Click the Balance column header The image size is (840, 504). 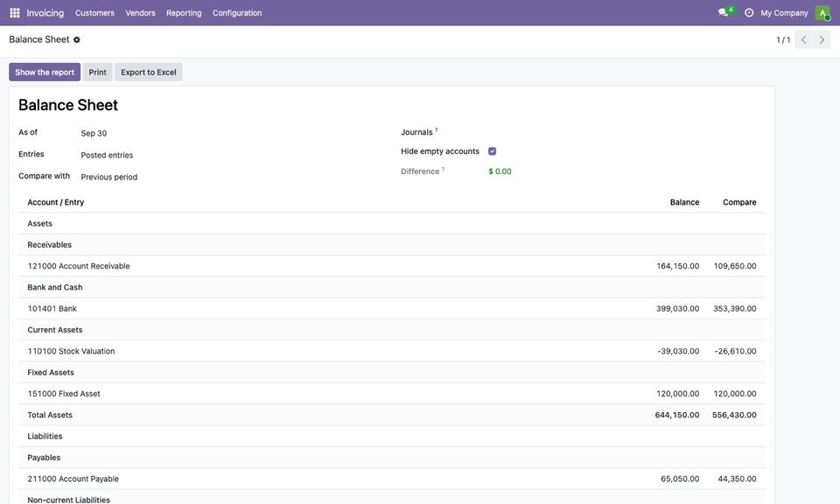click(x=684, y=202)
